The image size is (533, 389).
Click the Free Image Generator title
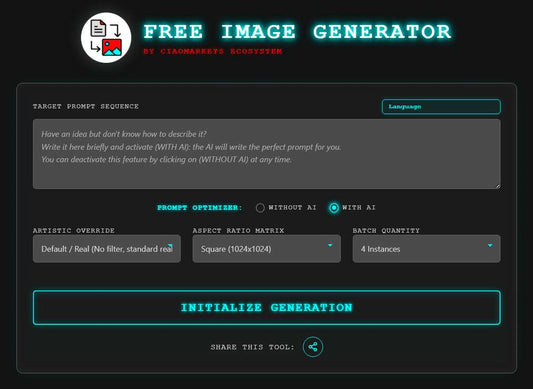(x=297, y=32)
